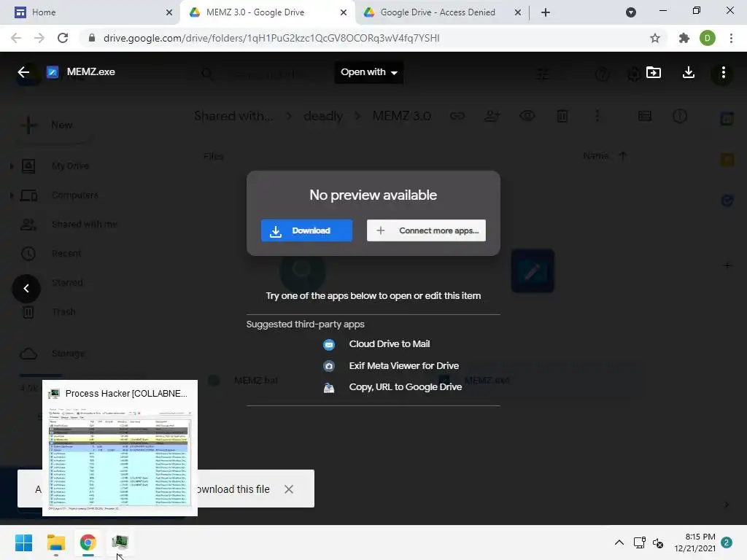
Task: Open the Windows Start menu
Action: click(24, 542)
